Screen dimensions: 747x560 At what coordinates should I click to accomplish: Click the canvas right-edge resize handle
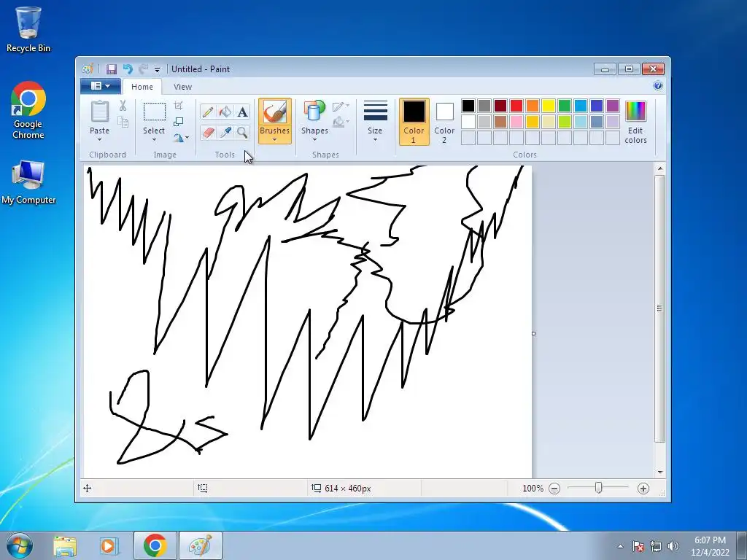pos(533,333)
